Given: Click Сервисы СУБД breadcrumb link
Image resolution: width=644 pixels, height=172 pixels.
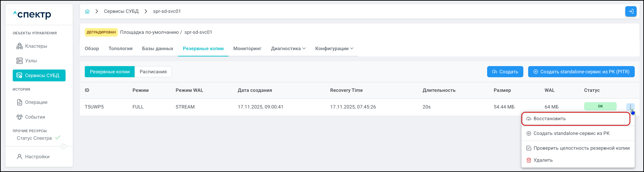Looking at the screenshot, I should pyautogui.click(x=121, y=11).
